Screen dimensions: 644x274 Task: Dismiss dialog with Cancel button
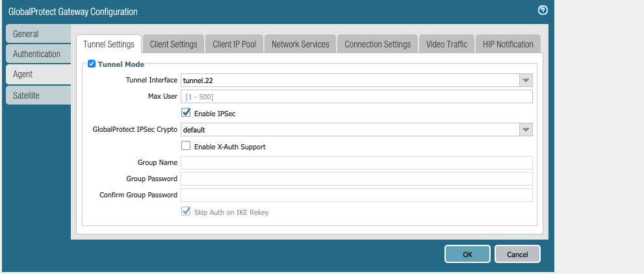[517, 254]
